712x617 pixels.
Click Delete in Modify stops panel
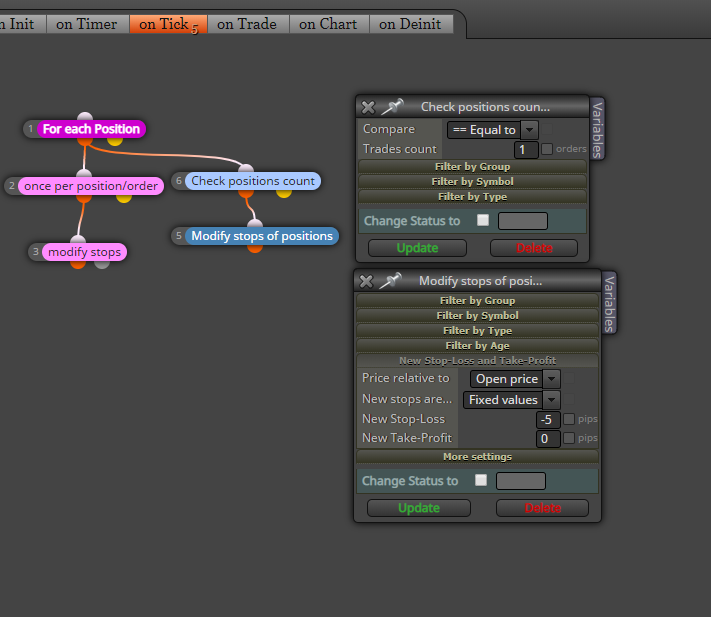(543, 508)
